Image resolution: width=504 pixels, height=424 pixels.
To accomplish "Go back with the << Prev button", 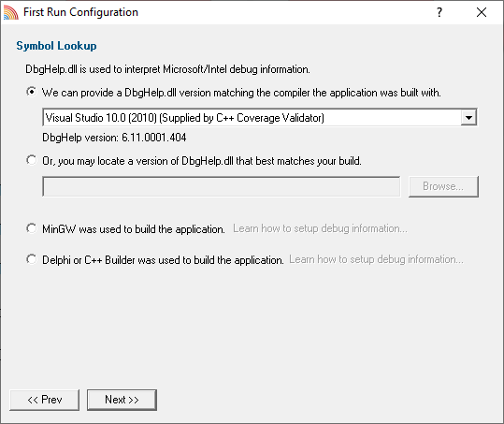I will pyautogui.click(x=44, y=400).
